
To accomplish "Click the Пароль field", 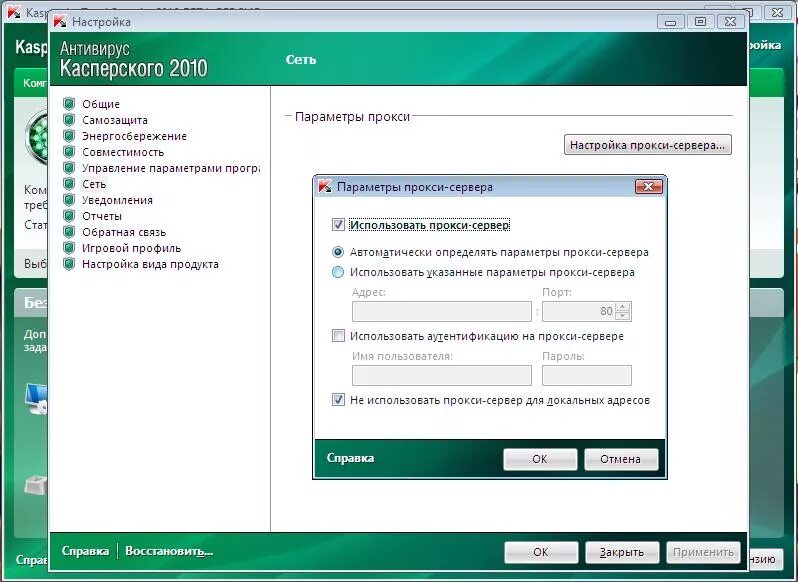I will (x=587, y=375).
